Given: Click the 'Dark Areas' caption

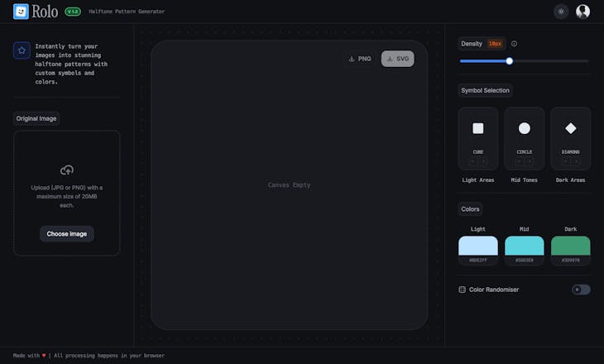Looking at the screenshot, I should 570,180.
